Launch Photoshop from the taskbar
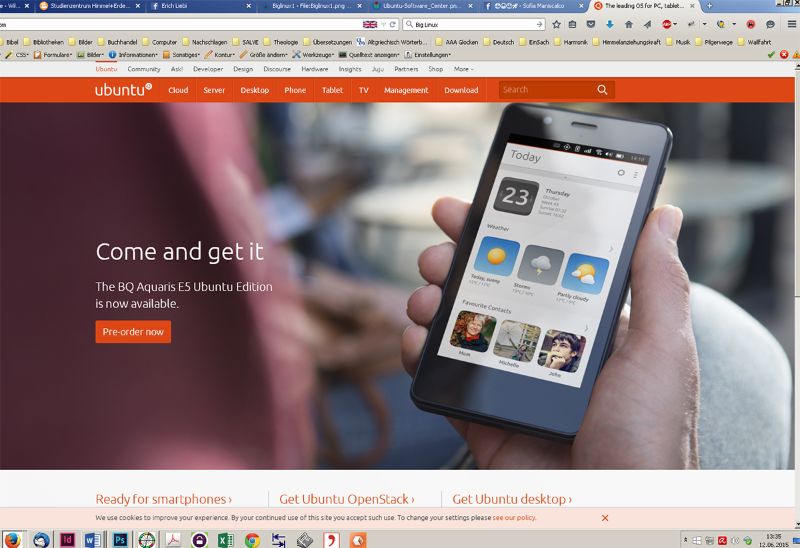The width and height of the screenshot is (800, 548). point(120,539)
